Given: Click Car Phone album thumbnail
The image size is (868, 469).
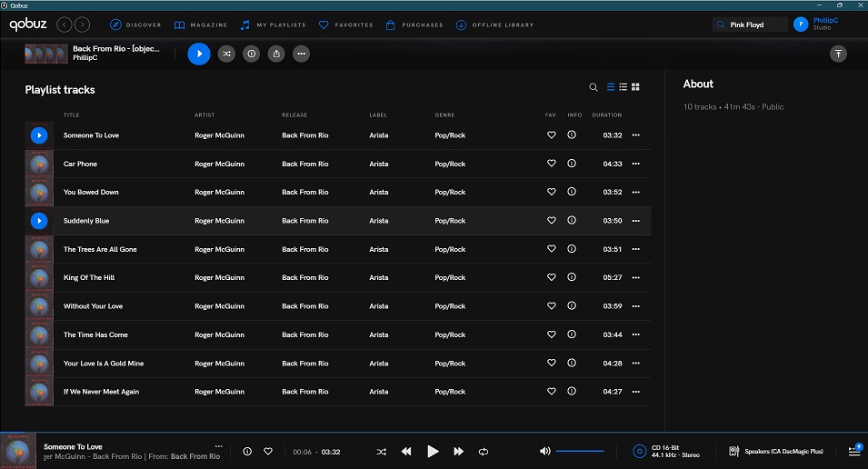Looking at the screenshot, I should pyautogui.click(x=39, y=164).
